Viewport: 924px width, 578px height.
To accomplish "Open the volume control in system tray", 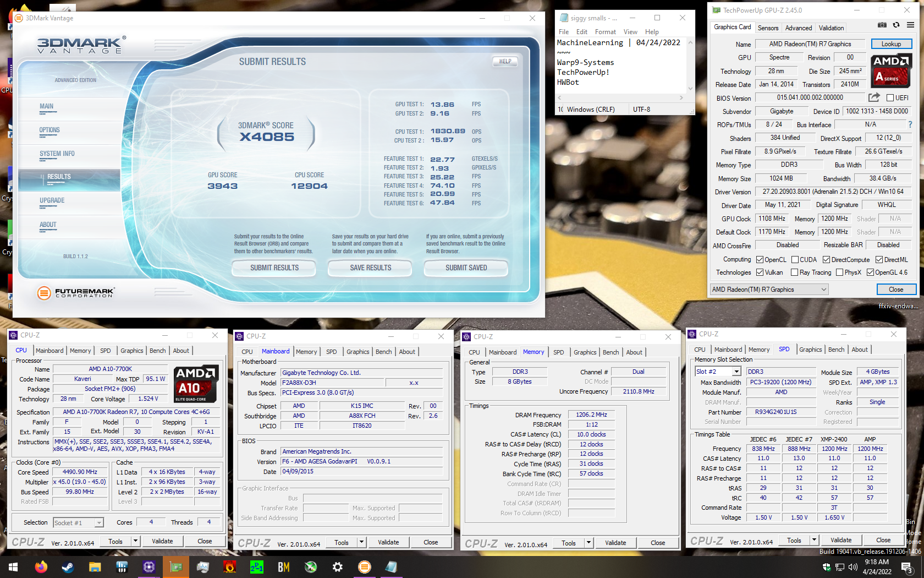I will (853, 566).
